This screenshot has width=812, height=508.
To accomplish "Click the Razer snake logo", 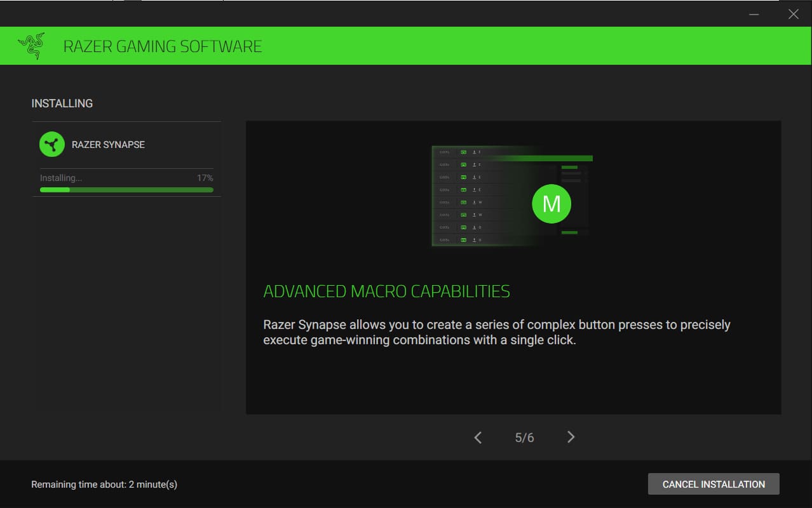I will 31,46.
